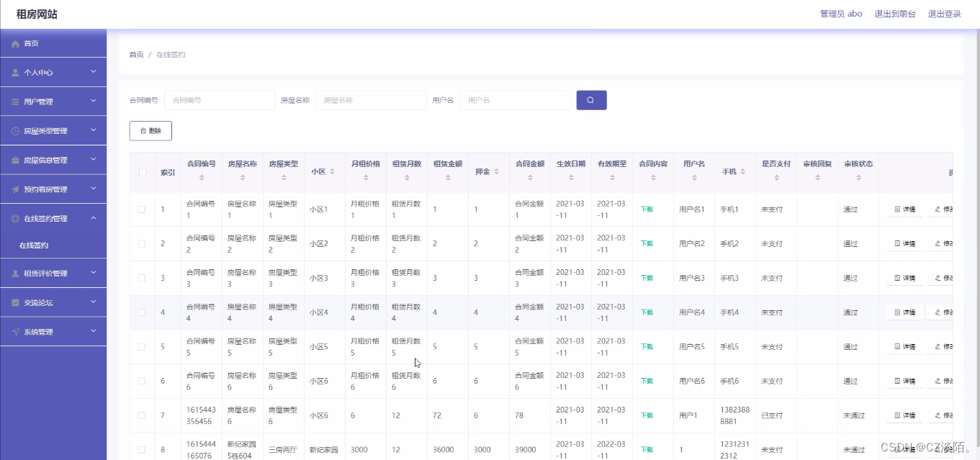Click the paper plane icon next to 预约看房管理
The width and height of the screenshot is (980, 460).
[16, 190]
